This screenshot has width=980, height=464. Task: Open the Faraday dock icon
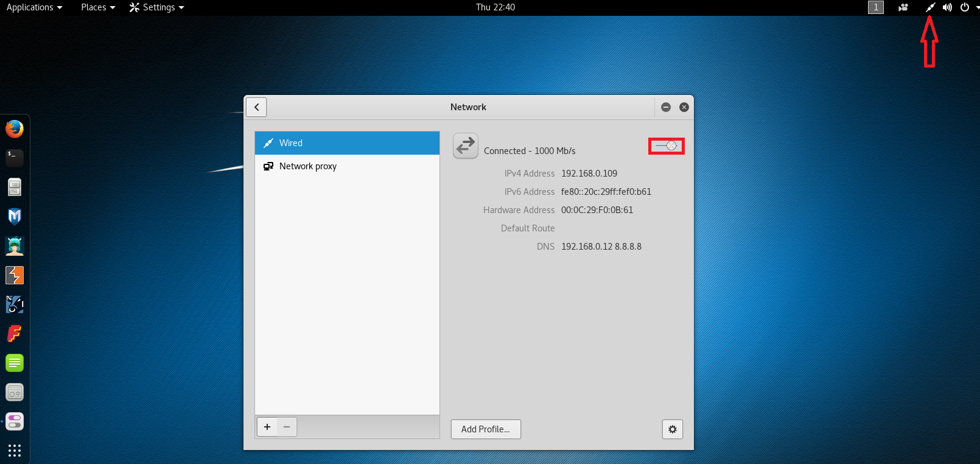15,334
